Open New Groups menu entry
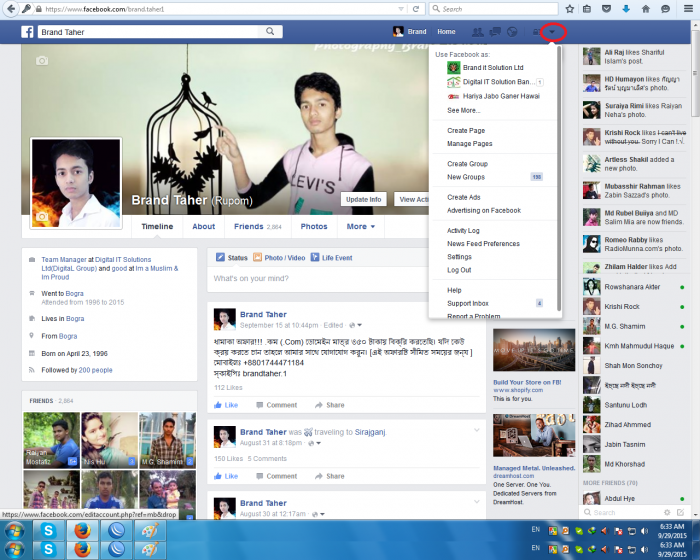Screen dimensions: 700x560 pyautogui.click(x=495, y=177)
